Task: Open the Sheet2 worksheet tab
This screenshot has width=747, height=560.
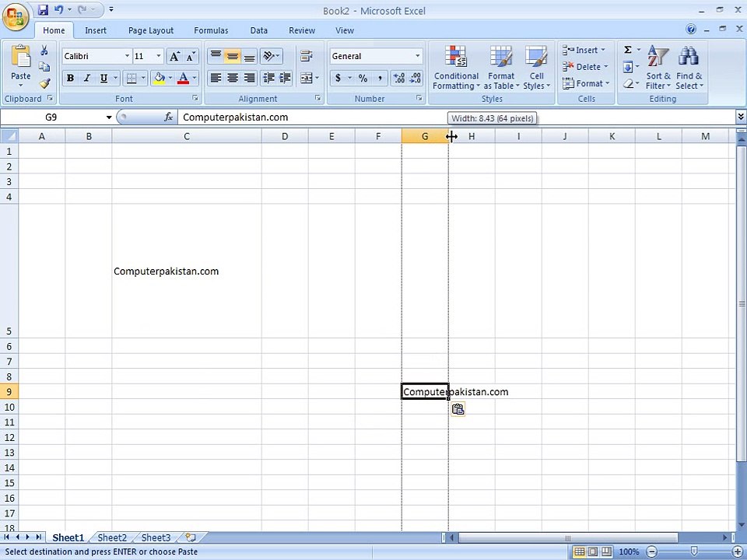Action: pos(112,537)
